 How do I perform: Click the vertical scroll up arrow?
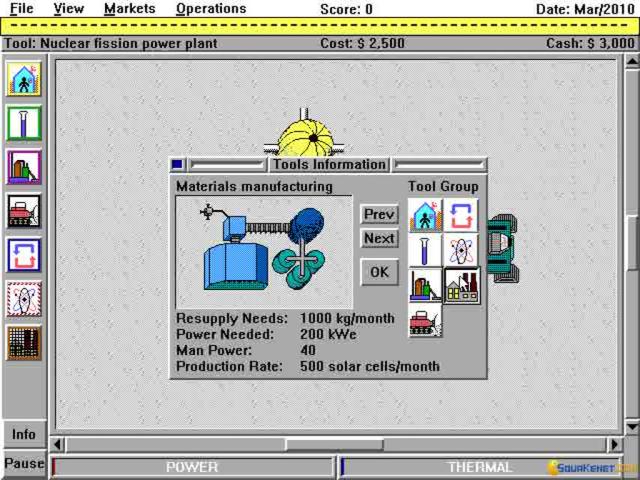pos(632,61)
